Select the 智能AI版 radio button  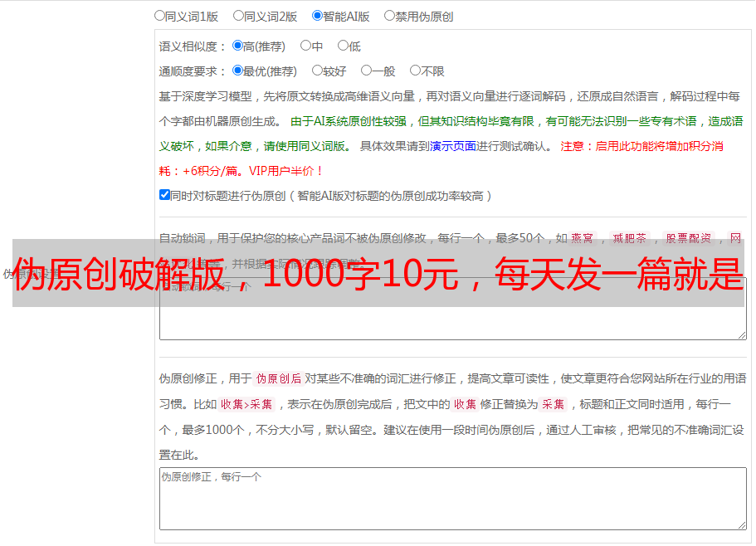pyautogui.click(x=317, y=15)
